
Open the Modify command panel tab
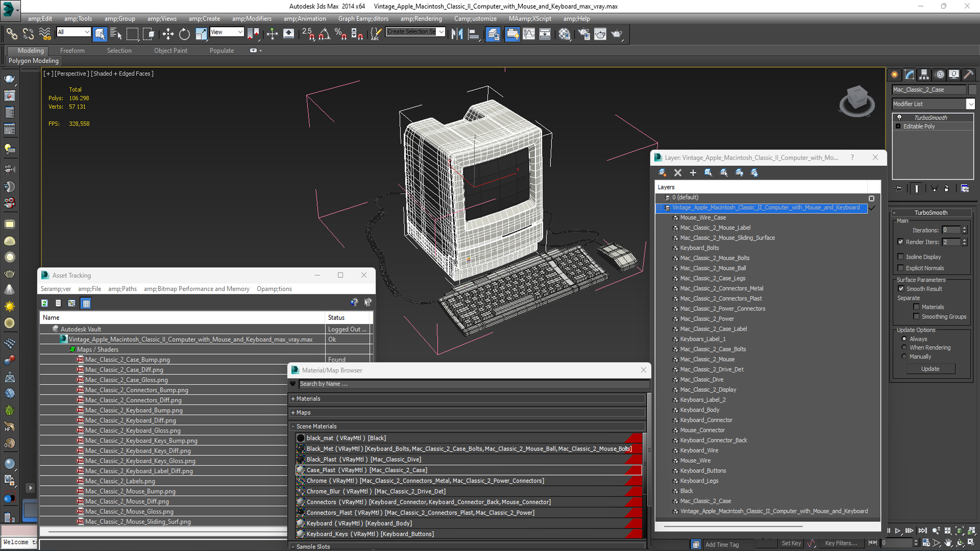click(x=910, y=74)
